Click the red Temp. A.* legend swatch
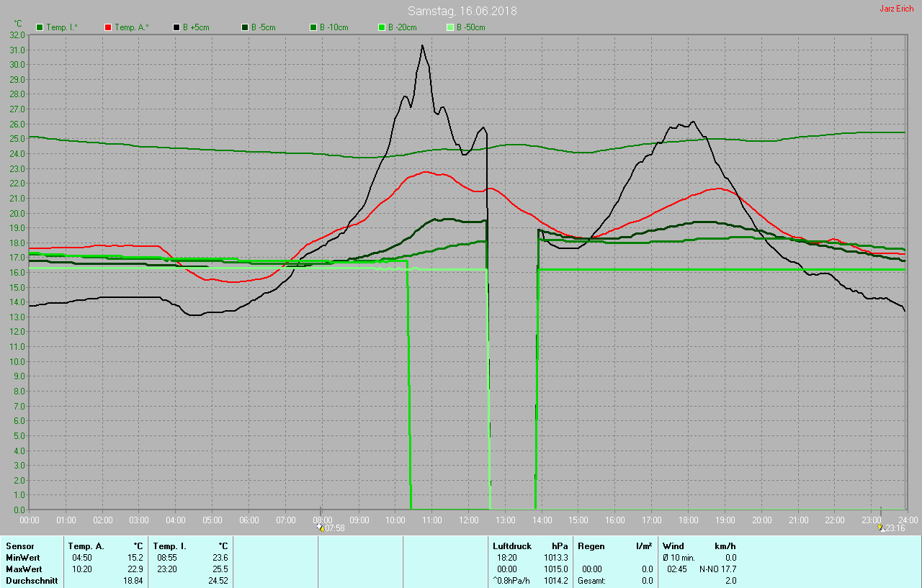922x588 pixels. click(108, 27)
